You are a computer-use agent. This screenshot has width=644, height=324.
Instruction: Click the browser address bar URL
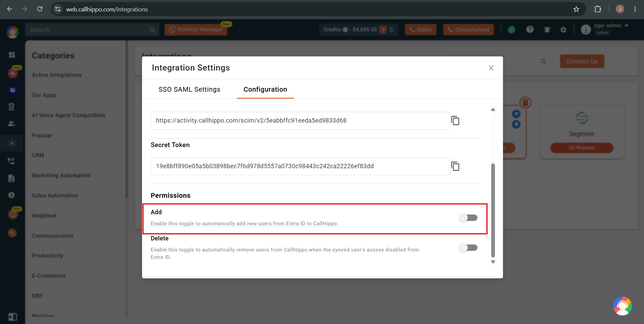pyautogui.click(x=107, y=9)
